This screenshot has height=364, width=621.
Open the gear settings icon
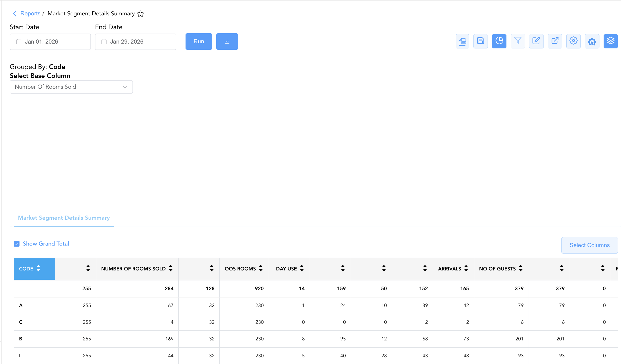573,41
